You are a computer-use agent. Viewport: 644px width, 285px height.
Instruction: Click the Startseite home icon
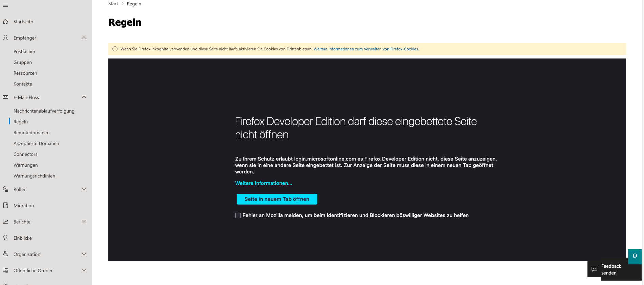coord(5,22)
